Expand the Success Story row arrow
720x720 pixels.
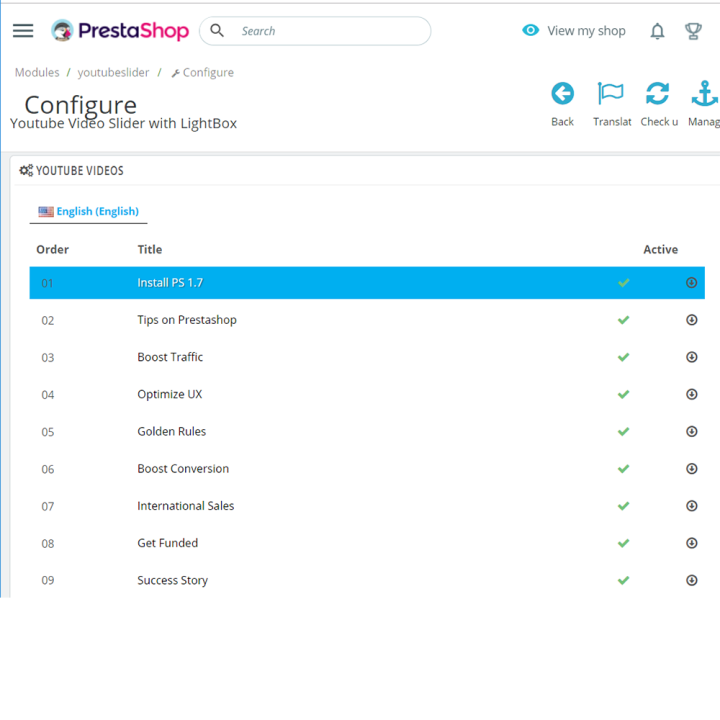tap(692, 580)
